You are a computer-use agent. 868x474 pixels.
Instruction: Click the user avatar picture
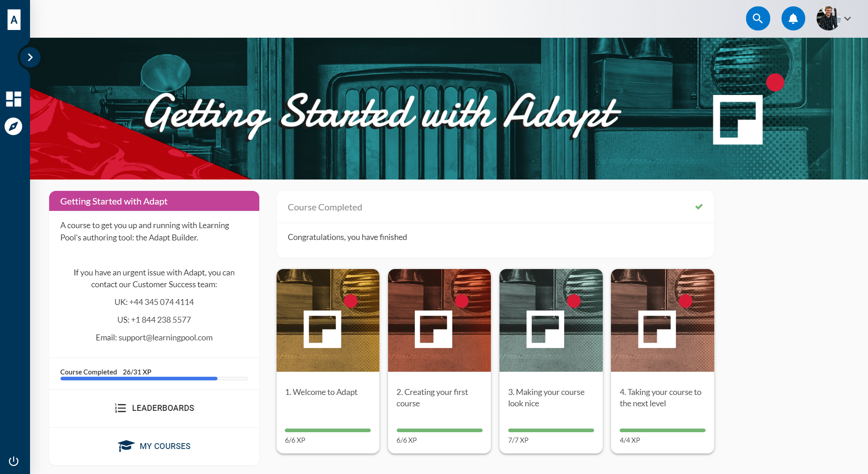(x=828, y=19)
